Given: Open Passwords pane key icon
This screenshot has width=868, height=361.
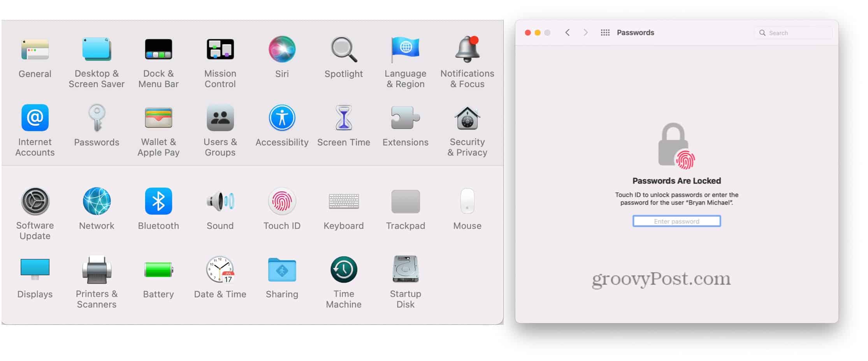Looking at the screenshot, I should coord(97,117).
